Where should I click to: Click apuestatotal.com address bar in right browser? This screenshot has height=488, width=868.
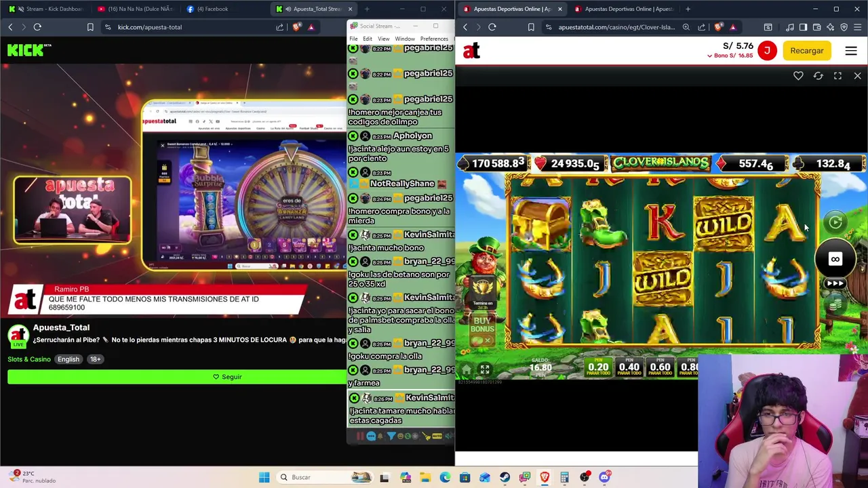point(616,27)
